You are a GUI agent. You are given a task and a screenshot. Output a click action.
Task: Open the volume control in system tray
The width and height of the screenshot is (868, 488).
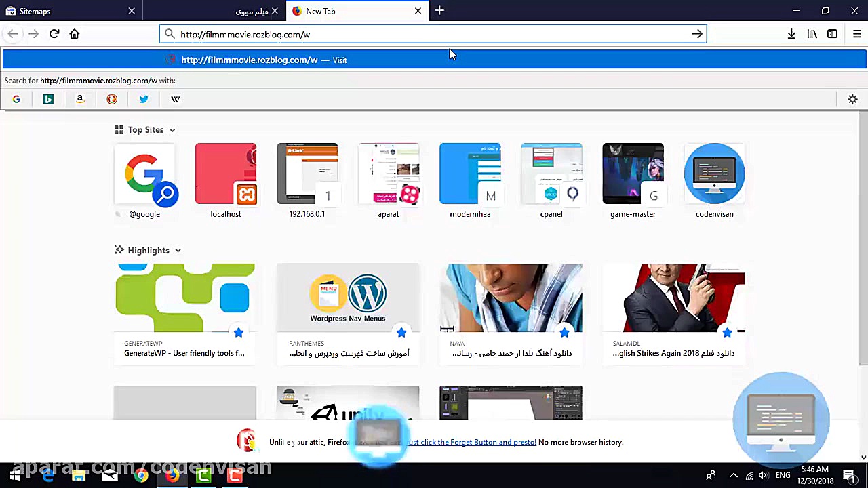click(764, 476)
